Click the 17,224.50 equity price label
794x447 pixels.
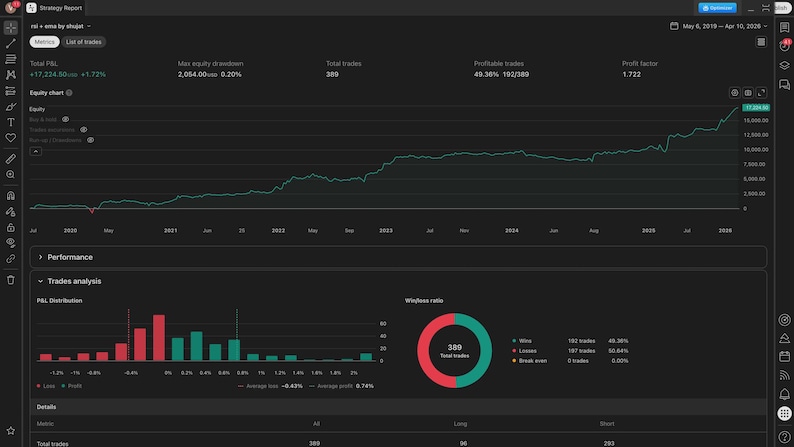click(x=756, y=107)
